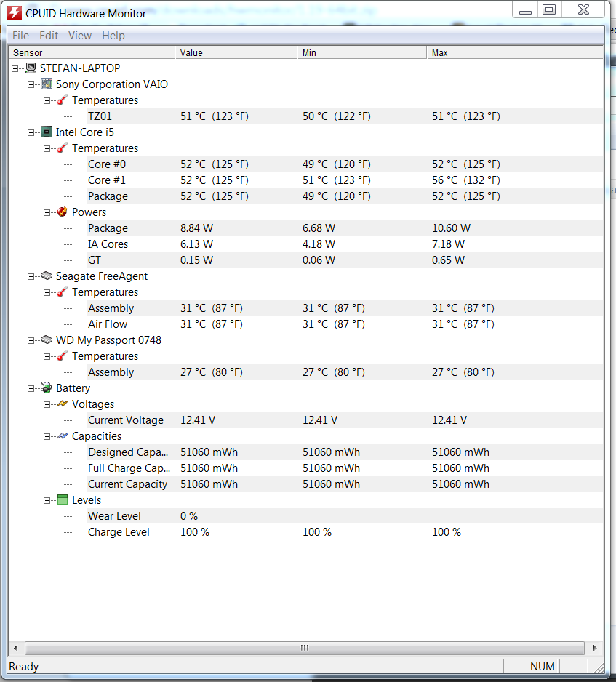Collapse the Capacities group
The width and height of the screenshot is (616, 682).
[x=47, y=437]
